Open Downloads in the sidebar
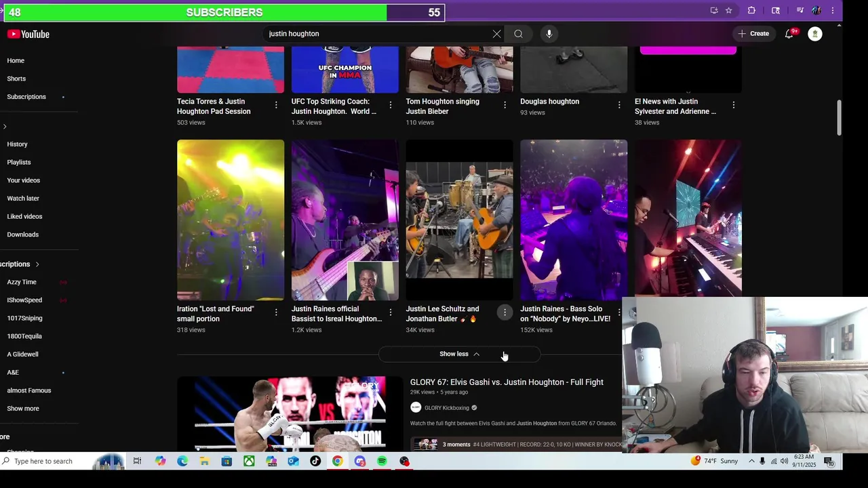The image size is (868, 488). pos(23,235)
